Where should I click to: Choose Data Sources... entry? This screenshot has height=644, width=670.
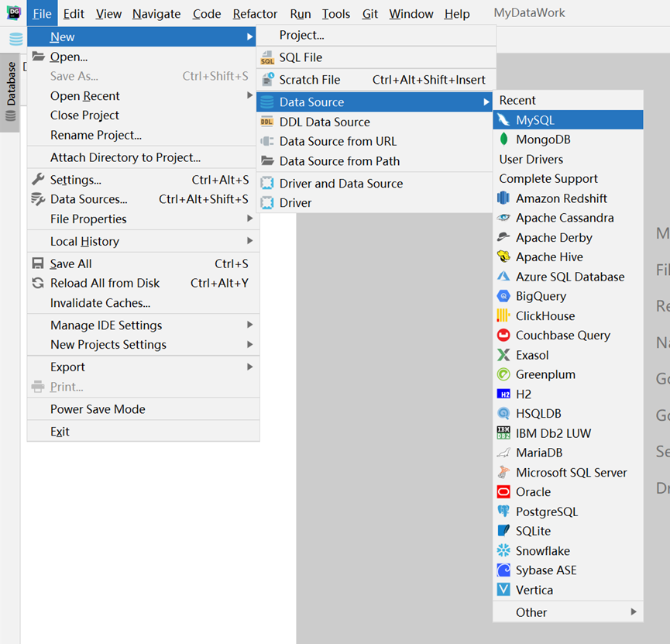coord(143,199)
